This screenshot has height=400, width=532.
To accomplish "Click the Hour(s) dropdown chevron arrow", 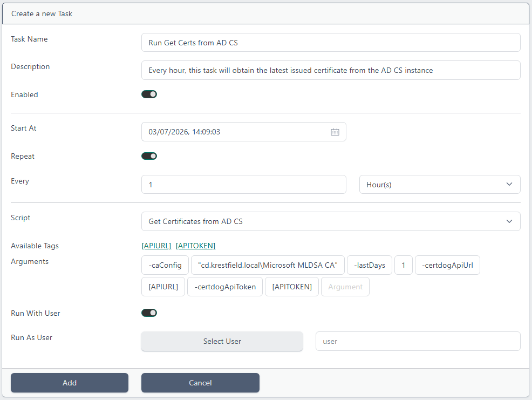I will [509, 185].
